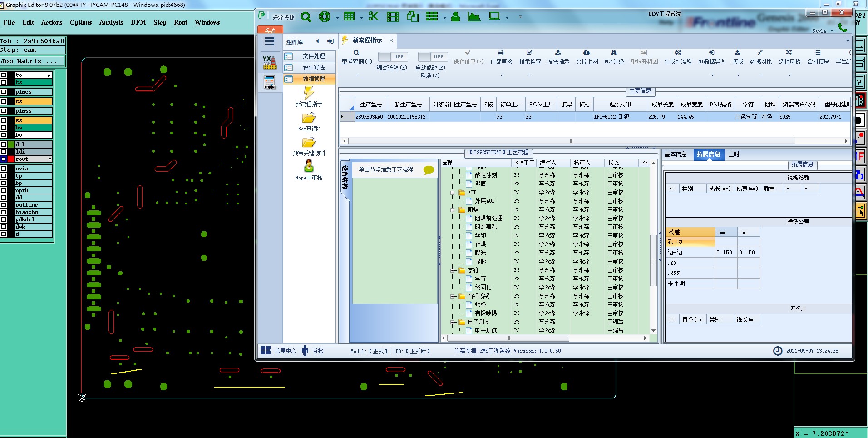Switch to the 工时 tab

pos(734,154)
